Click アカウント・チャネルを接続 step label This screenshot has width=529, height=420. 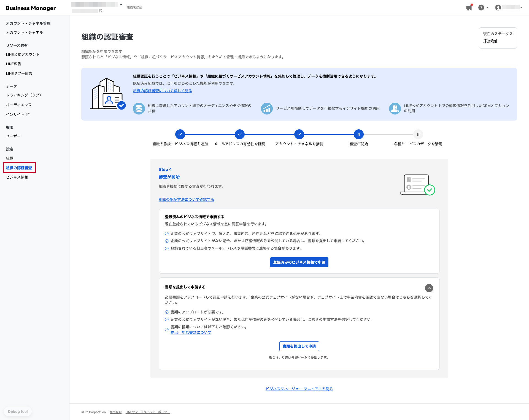pyautogui.click(x=299, y=144)
